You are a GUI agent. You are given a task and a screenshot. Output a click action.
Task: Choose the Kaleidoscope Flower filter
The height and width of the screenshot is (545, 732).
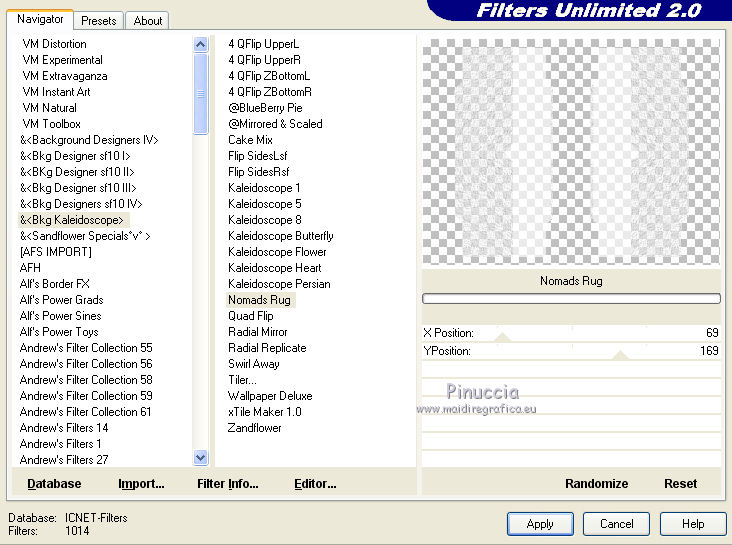pos(277,252)
